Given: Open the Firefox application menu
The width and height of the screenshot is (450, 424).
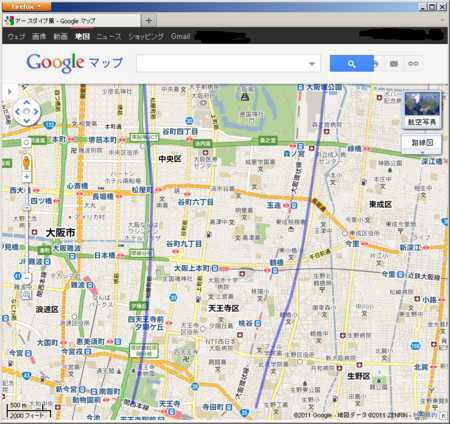Looking at the screenshot, I should (27, 6).
